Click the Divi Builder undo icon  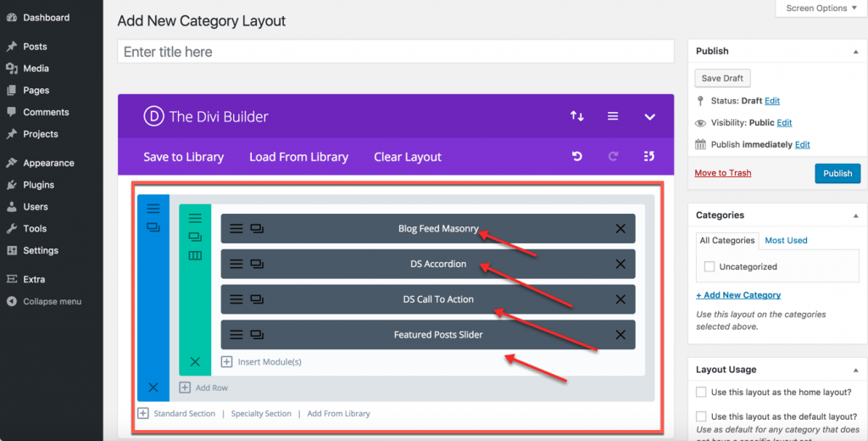click(576, 157)
